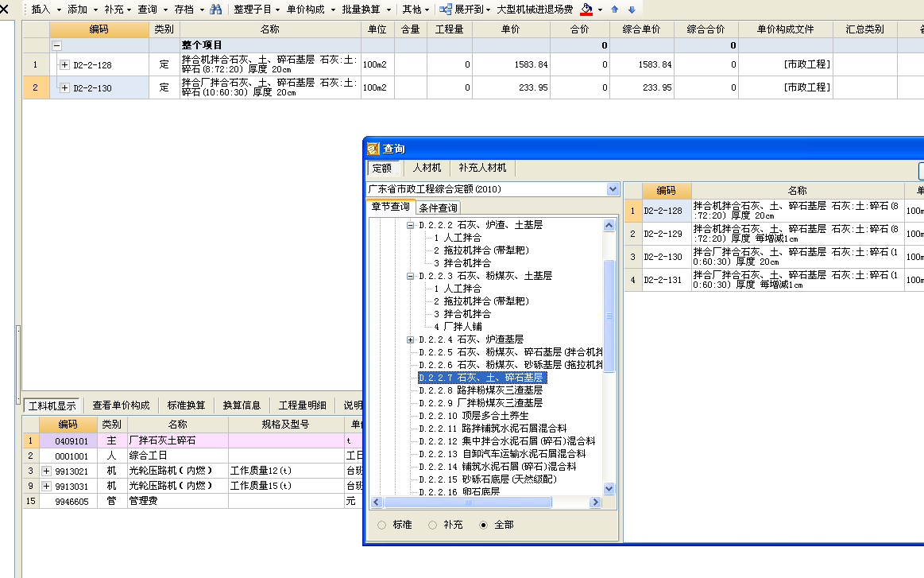The height and width of the screenshot is (578, 924).
Task: Click tree scrollbar up arrow
Action: pos(609,225)
